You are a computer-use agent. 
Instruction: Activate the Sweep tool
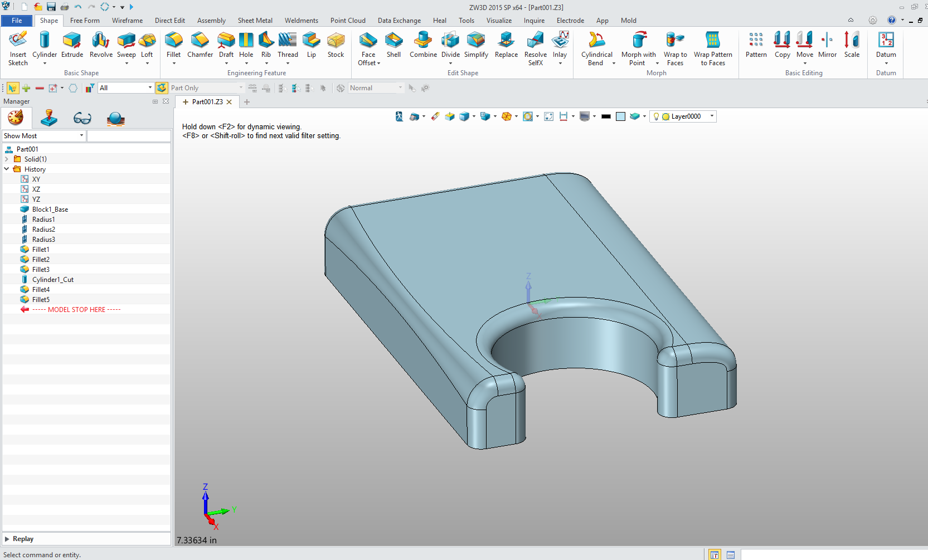pyautogui.click(x=127, y=45)
